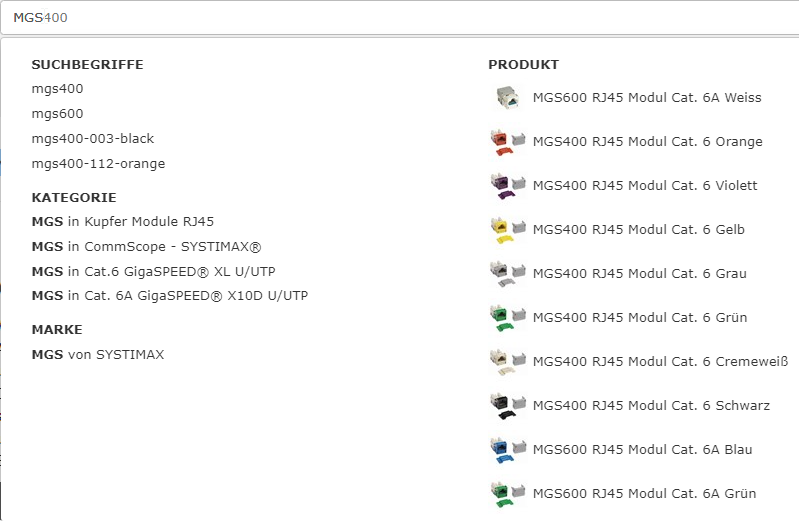The height and width of the screenshot is (521, 799).
Task: Select the mgs600 search suggestion
Action: (x=57, y=114)
